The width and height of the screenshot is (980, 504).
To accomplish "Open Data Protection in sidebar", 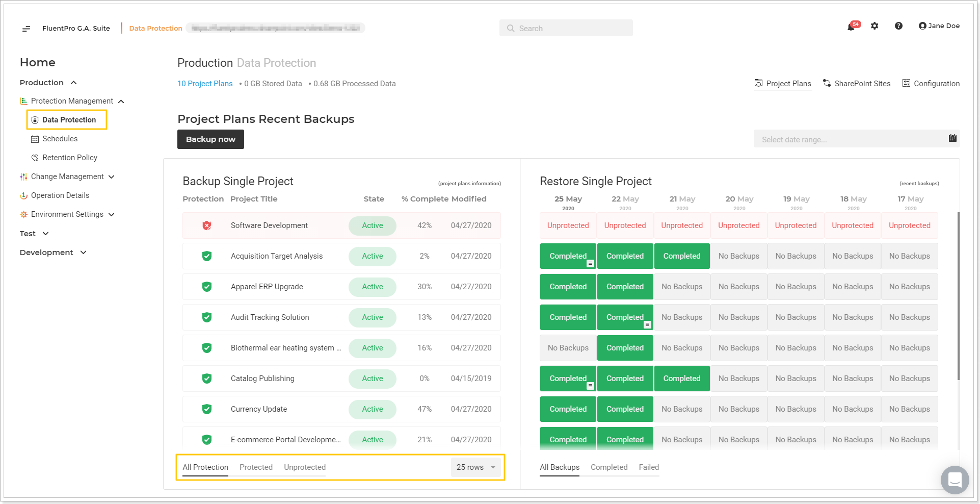I will [69, 120].
